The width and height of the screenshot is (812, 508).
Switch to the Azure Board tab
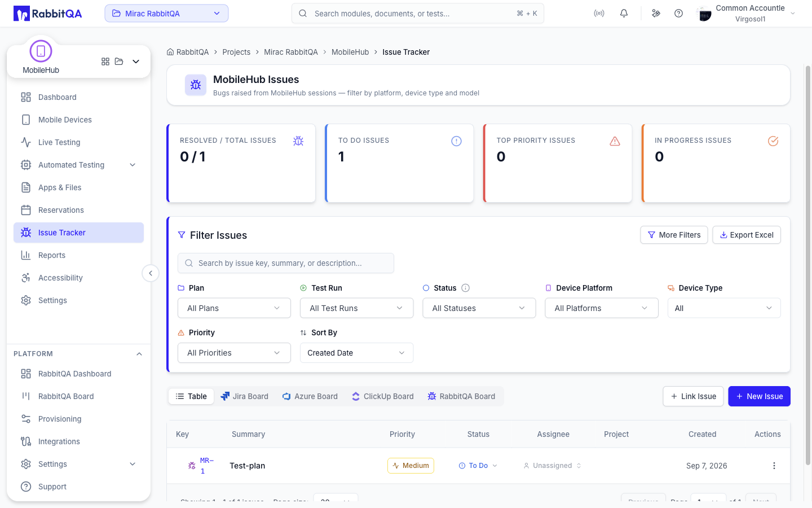pos(310,396)
